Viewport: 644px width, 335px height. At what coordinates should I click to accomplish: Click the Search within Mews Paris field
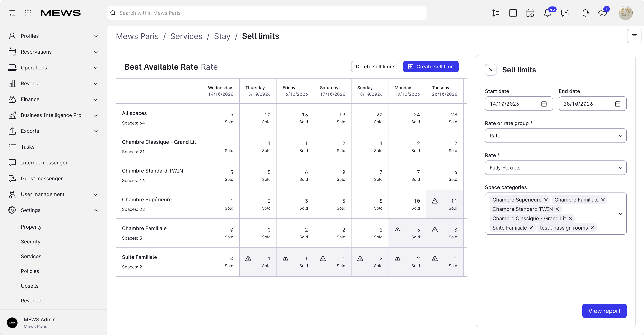pos(267,13)
